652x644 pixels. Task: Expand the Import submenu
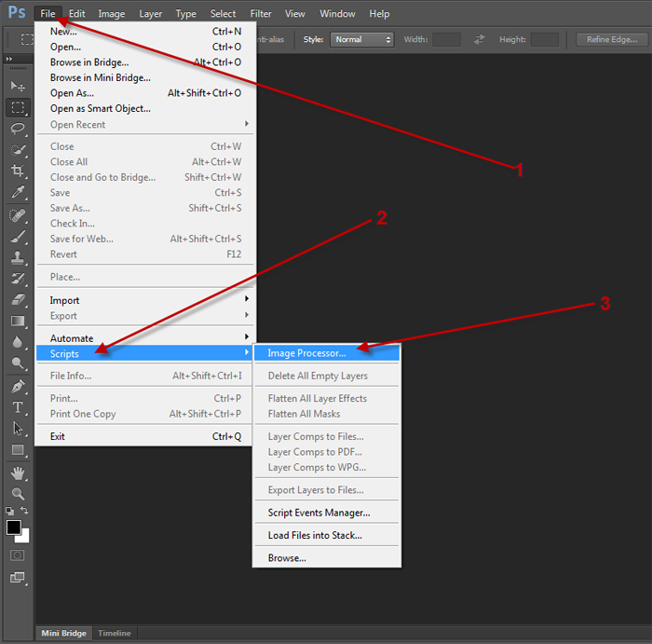(x=145, y=300)
